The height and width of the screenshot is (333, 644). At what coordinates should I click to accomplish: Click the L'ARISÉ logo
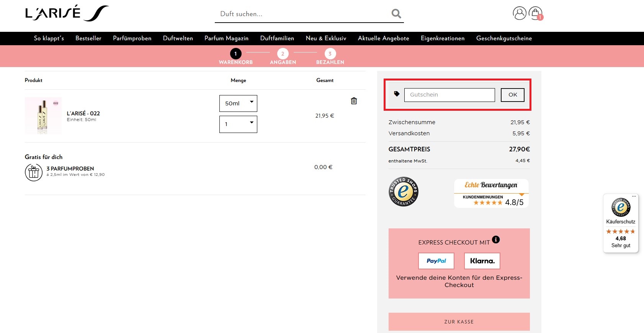67,13
